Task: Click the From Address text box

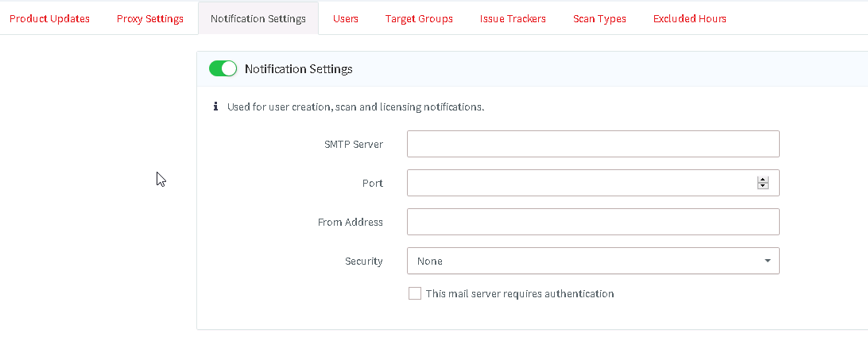Action: (x=592, y=222)
